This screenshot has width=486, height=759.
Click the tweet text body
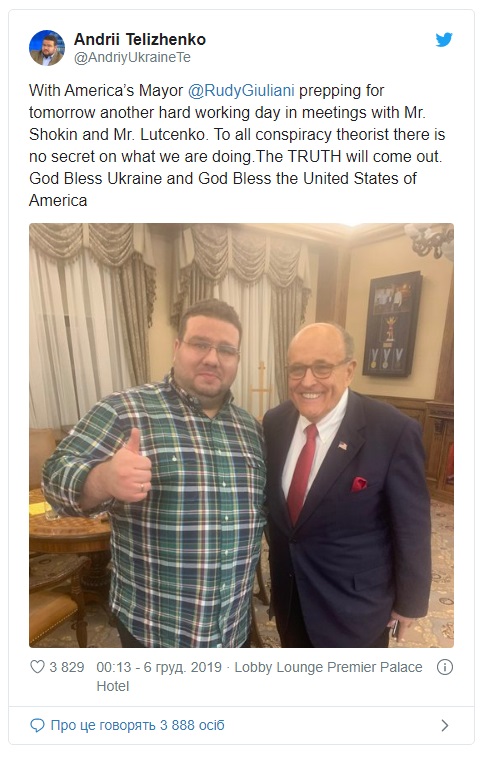tap(237, 145)
